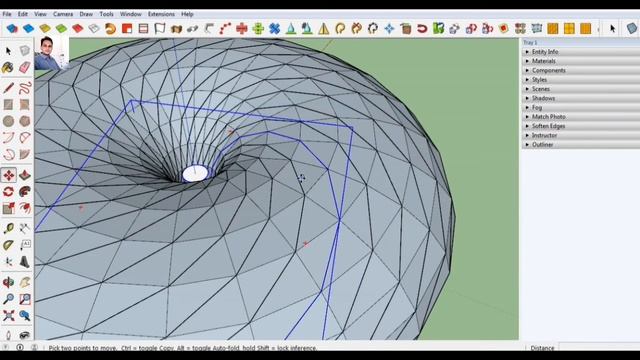
Task: Click the Tray 1 panel title
Action: coord(530,42)
